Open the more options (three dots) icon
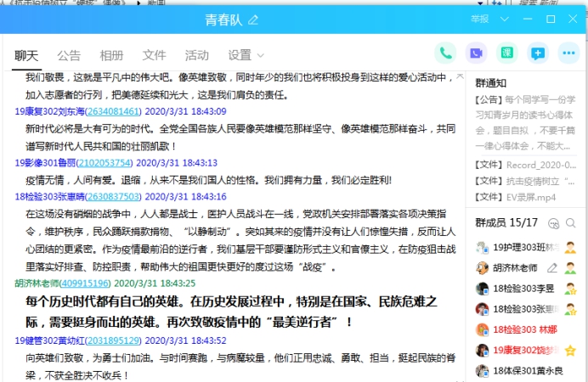 point(568,53)
